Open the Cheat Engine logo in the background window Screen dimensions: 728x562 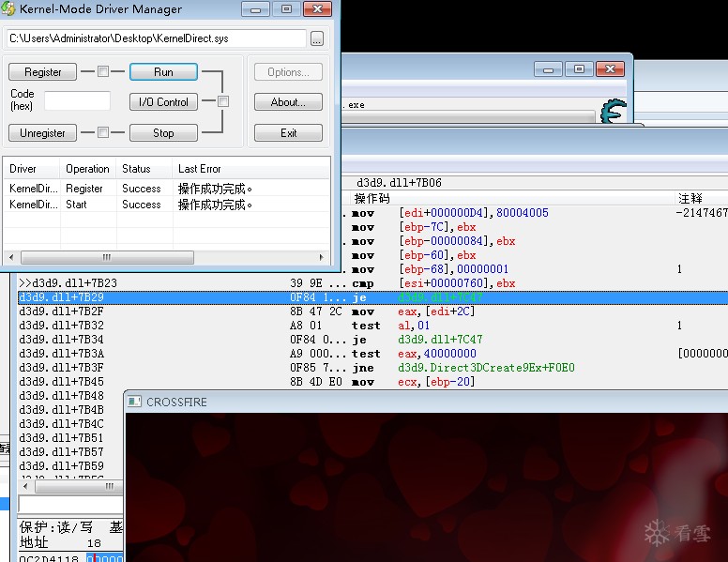(x=614, y=111)
